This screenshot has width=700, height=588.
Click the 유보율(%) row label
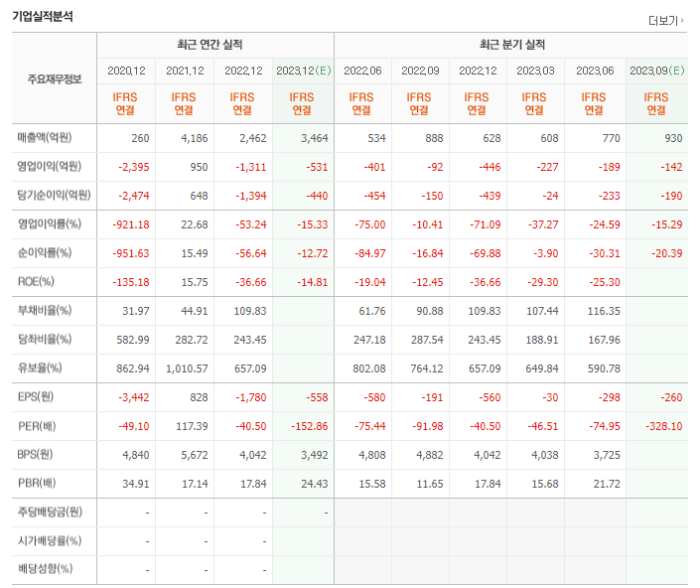40,367
